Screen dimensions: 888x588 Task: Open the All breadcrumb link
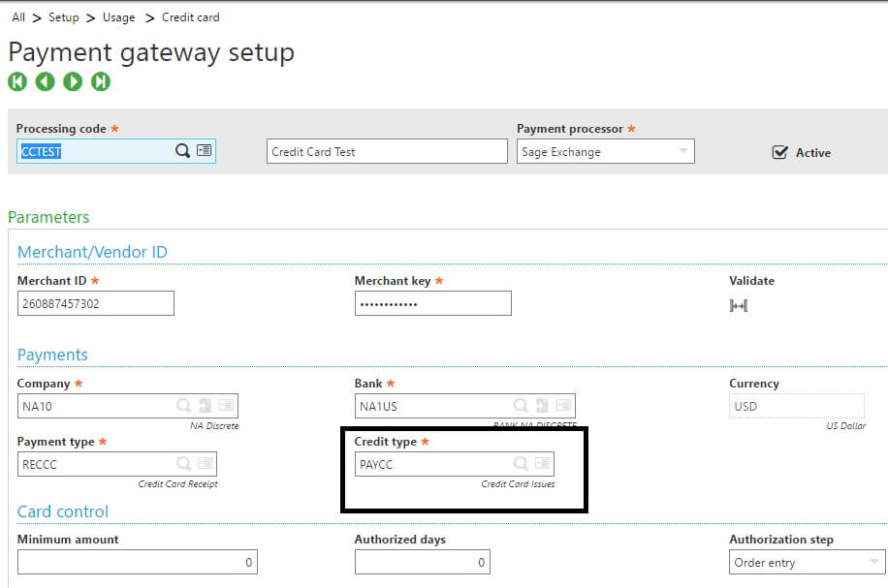pos(18,16)
